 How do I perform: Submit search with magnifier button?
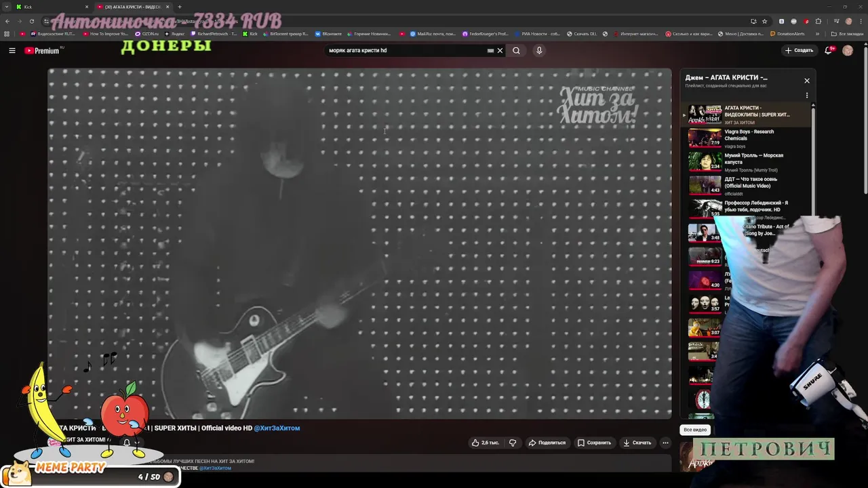[x=516, y=50]
